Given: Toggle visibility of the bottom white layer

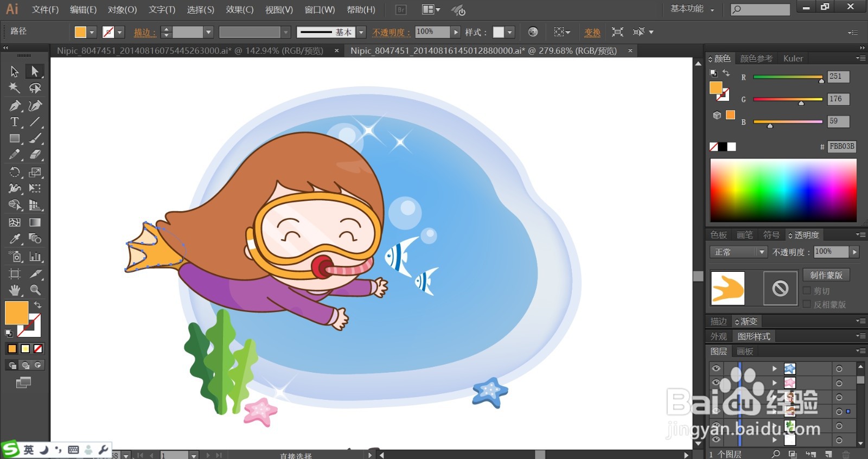Looking at the screenshot, I should (716, 439).
